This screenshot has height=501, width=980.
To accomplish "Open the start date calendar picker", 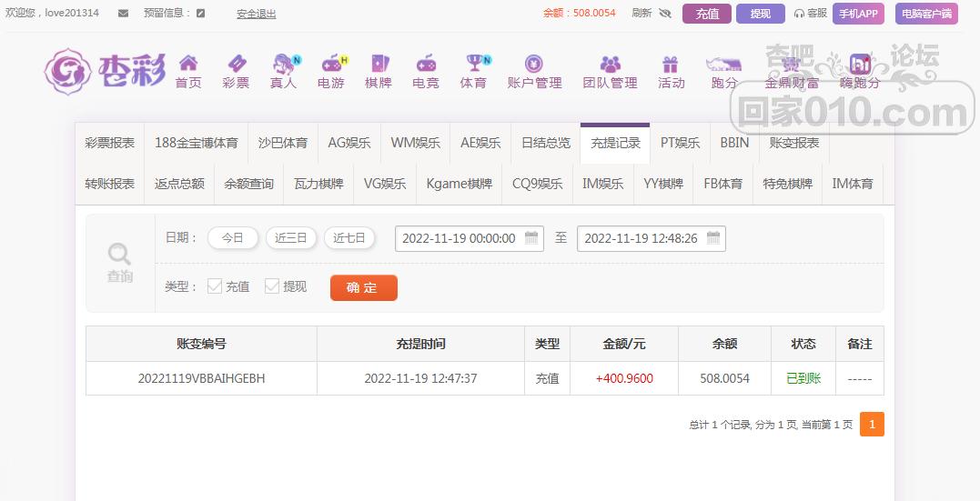I will click(x=531, y=238).
